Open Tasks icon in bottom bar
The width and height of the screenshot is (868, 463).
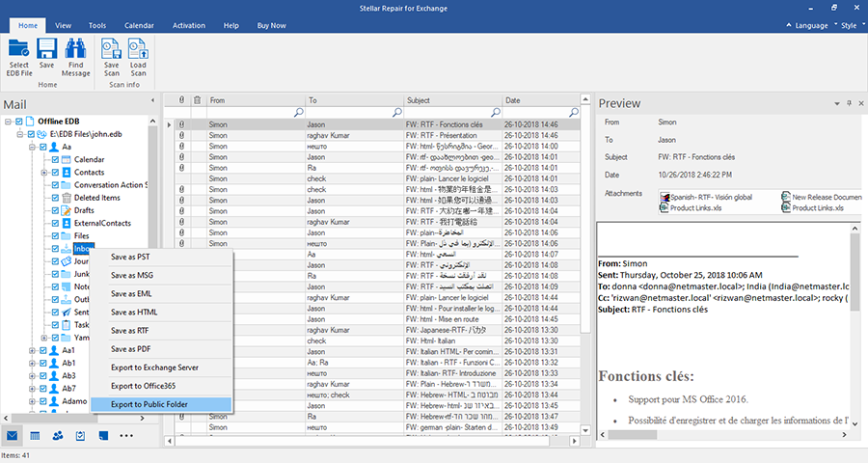pyautogui.click(x=80, y=436)
